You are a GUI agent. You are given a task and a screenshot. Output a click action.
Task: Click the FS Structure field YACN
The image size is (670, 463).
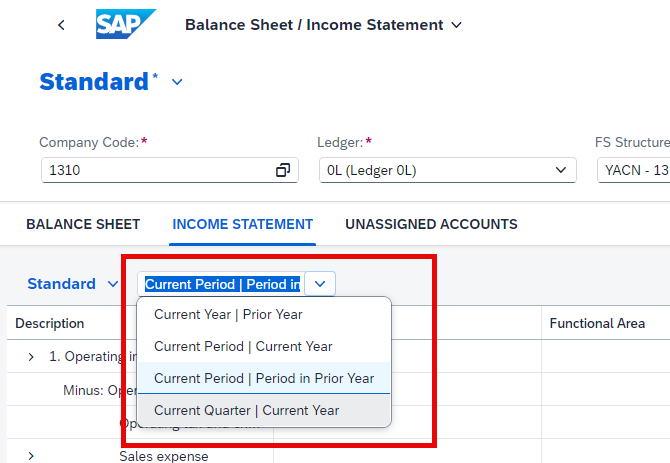[634, 170]
